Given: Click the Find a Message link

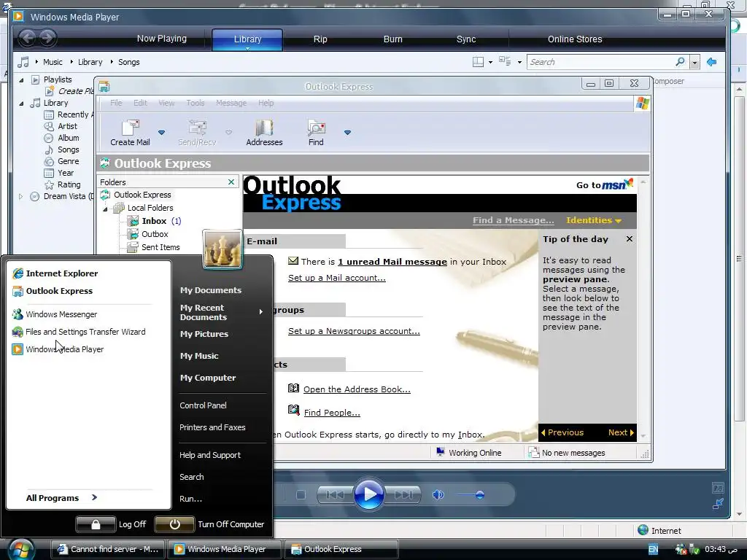Looking at the screenshot, I should [513, 220].
